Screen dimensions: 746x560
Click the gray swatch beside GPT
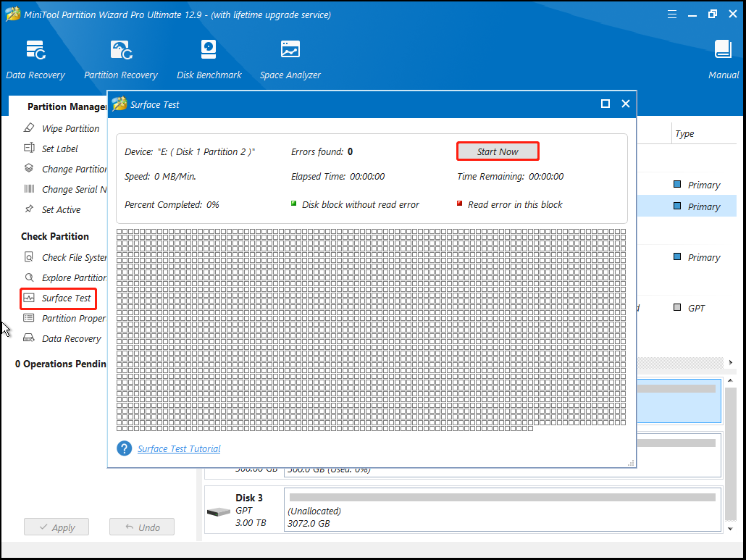pyautogui.click(x=677, y=307)
